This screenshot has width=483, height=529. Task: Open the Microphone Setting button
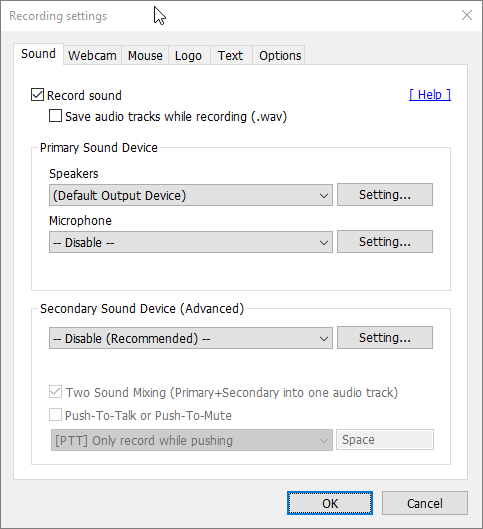point(385,242)
